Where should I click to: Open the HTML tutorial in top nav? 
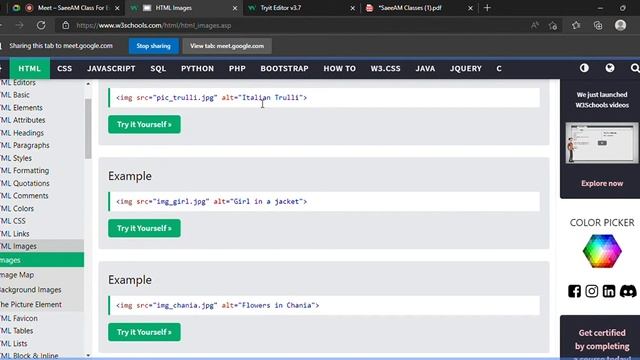29,69
